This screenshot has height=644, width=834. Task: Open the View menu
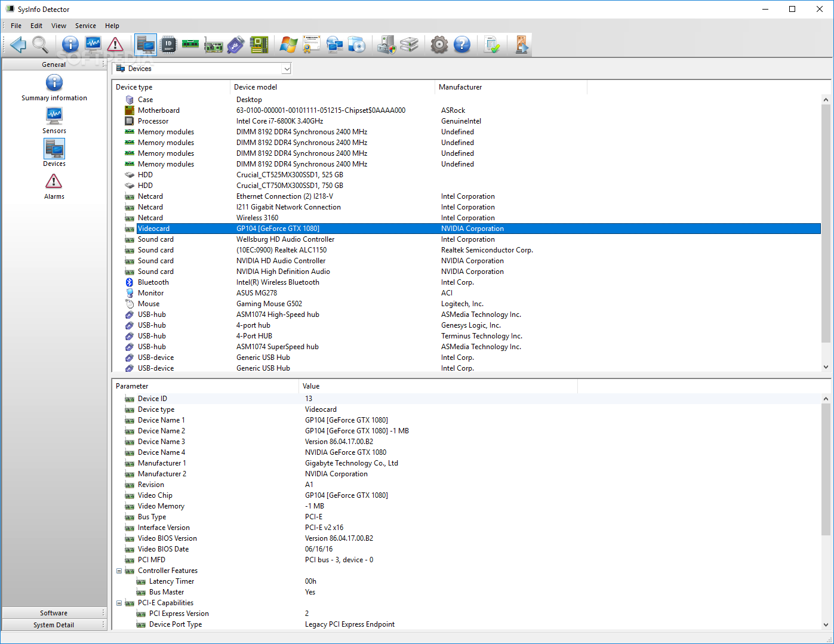tap(59, 26)
